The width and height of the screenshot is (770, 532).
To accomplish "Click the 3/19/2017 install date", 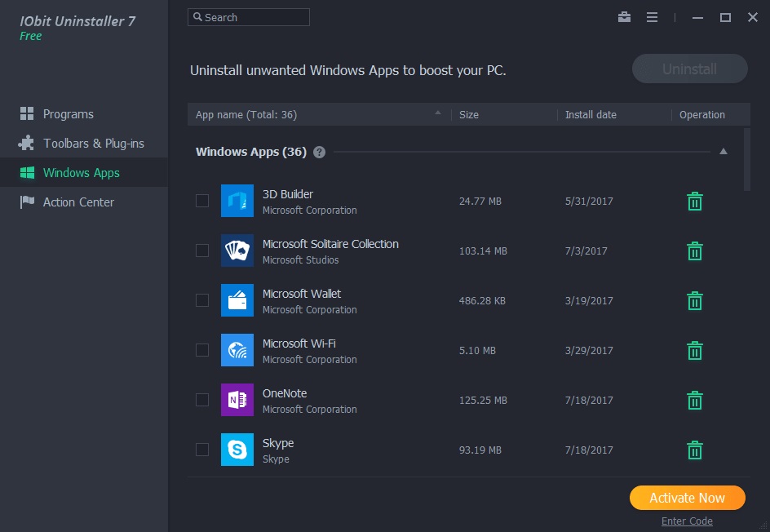I will [589, 300].
